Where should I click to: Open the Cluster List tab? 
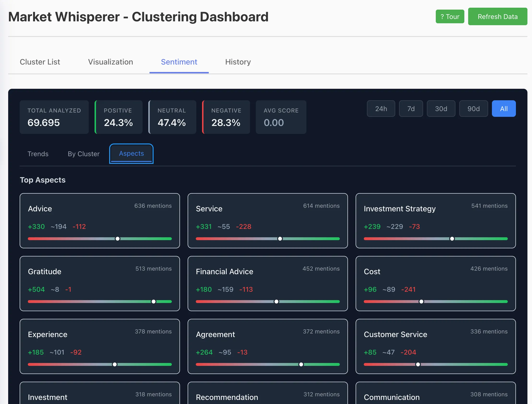[x=40, y=62]
